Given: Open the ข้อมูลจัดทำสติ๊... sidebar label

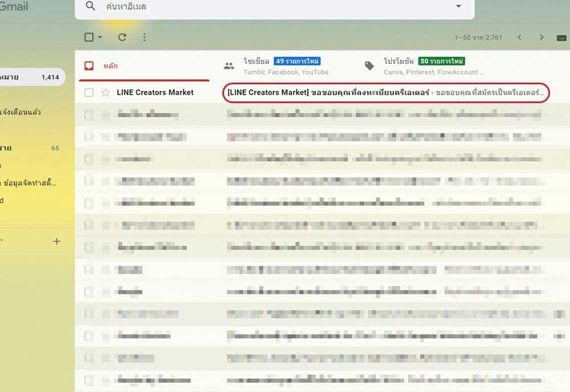Looking at the screenshot, I should [x=29, y=183].
